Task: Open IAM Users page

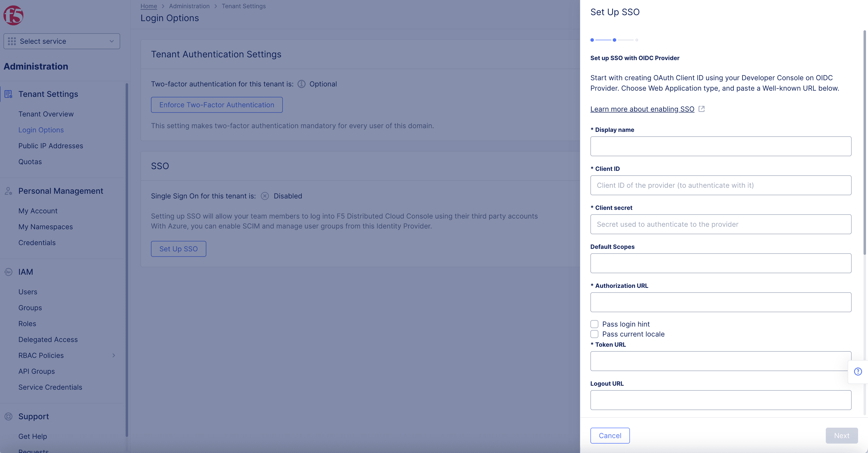Action: click(x=28, y=292)
